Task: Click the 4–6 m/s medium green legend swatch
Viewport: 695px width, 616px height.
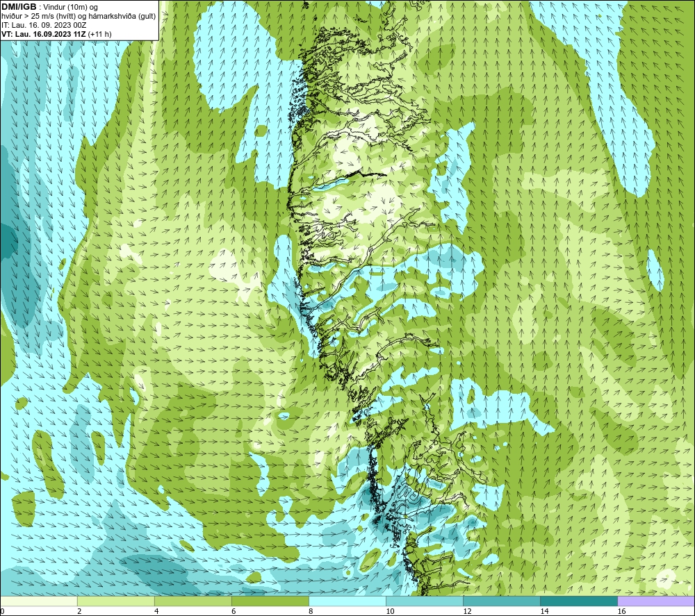Action: coord(193,601)
